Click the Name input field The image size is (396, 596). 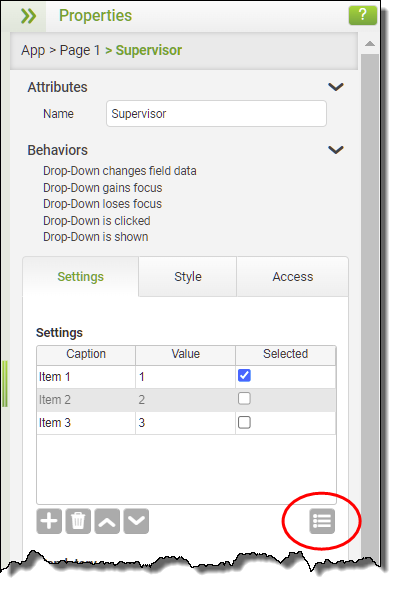tap(216, 114)
